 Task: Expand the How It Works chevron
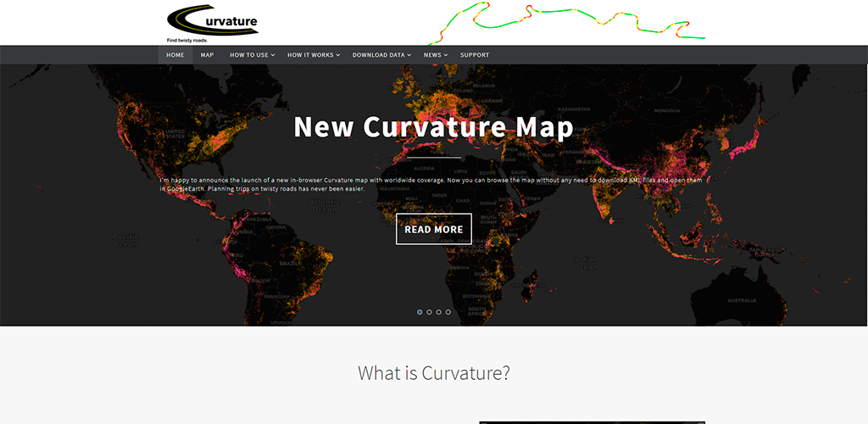(338, 55)
